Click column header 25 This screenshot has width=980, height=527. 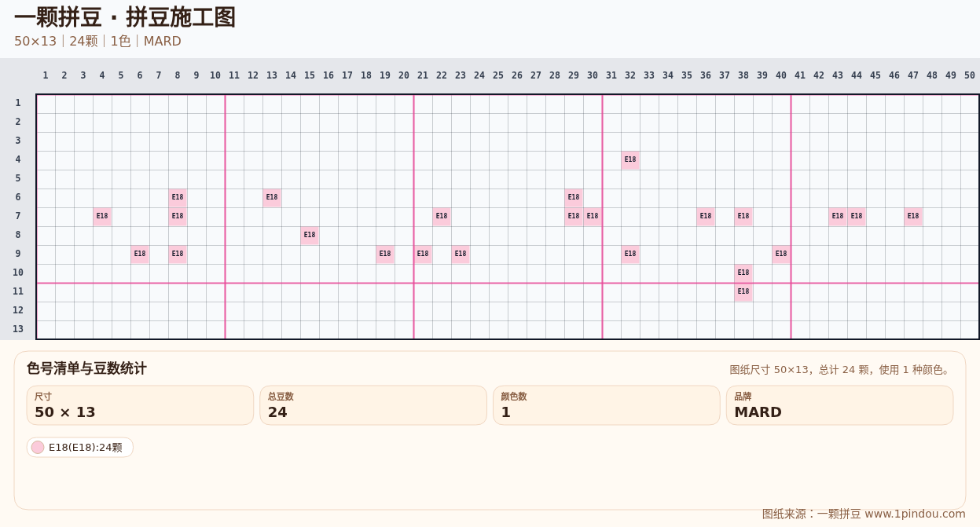[x=498, y=76]
